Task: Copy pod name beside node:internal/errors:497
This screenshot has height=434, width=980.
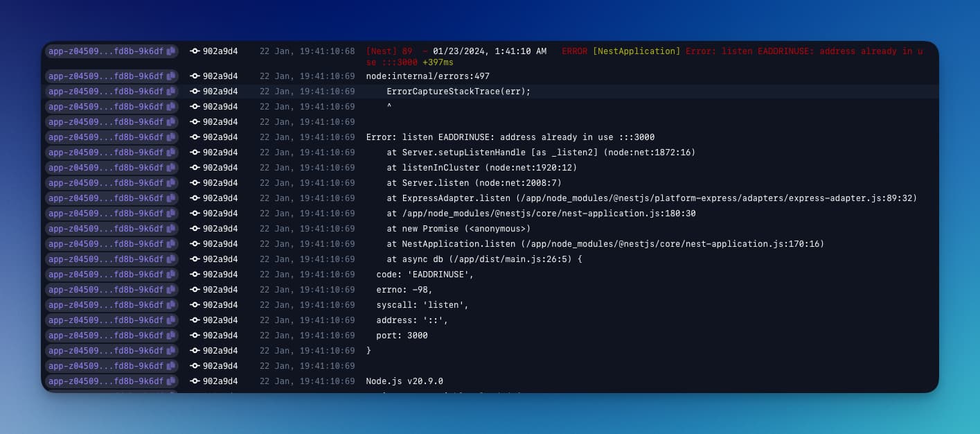Action: tap(170, 76)
